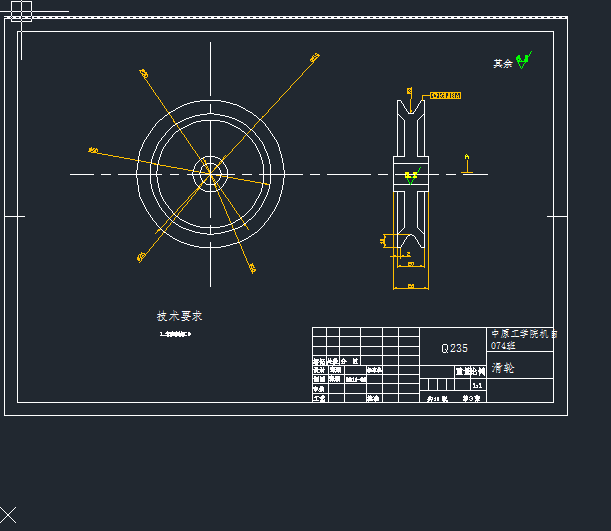
Task: Click the crosshair pickbox at top-left corner
Action: pyautogui.click(x=21, y=11)
